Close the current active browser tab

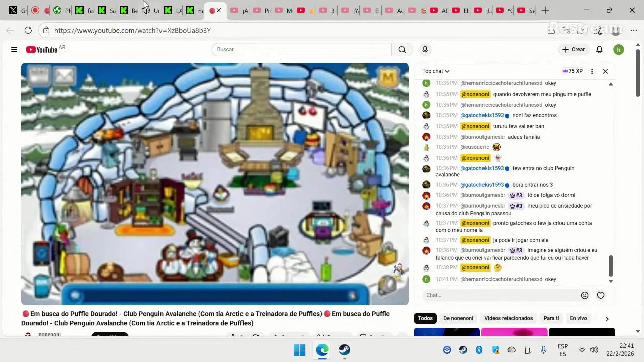click(x=219, y=10)
